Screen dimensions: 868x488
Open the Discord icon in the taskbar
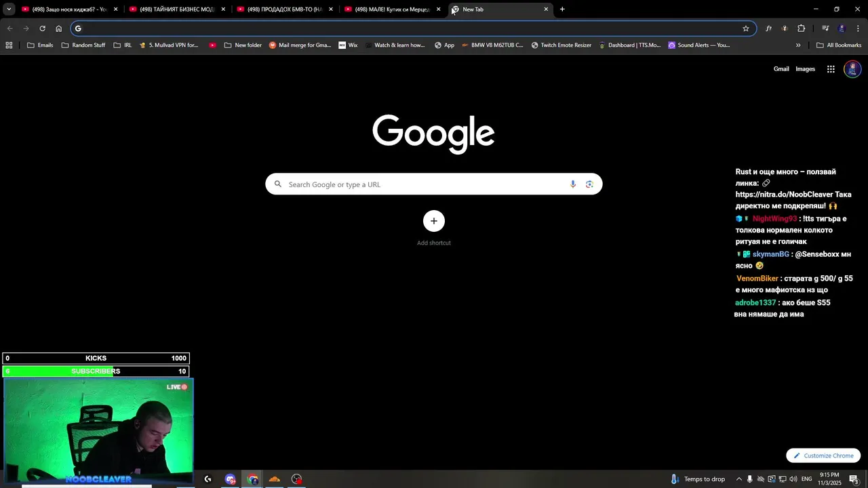tap(231, 479)
